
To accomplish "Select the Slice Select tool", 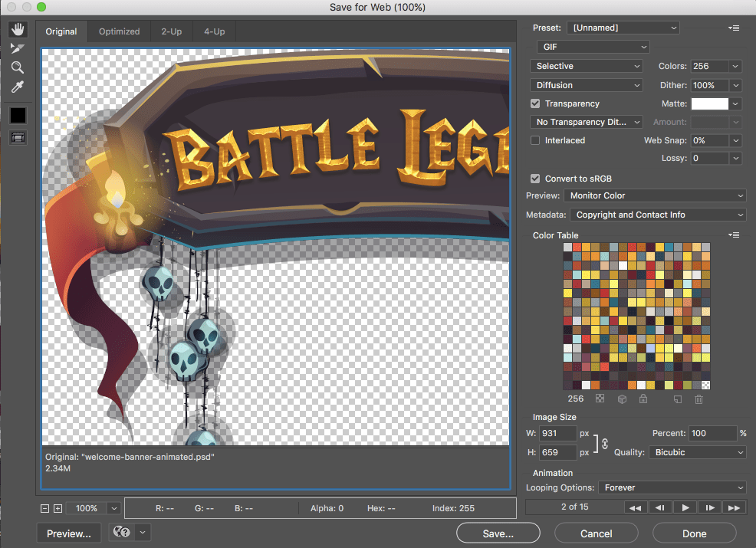I will coord(18,48).
